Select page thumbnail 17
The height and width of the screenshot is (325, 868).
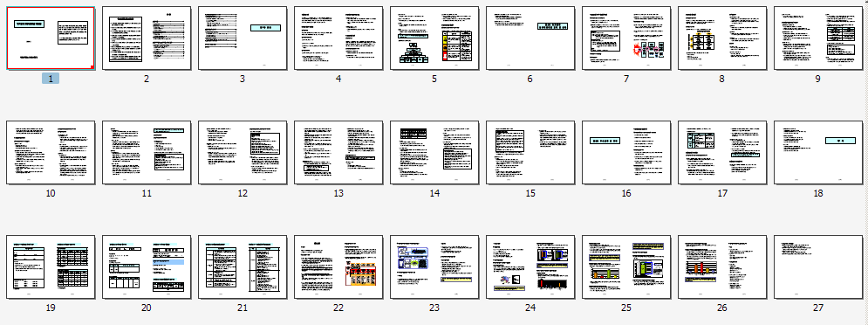click(721, 153)
